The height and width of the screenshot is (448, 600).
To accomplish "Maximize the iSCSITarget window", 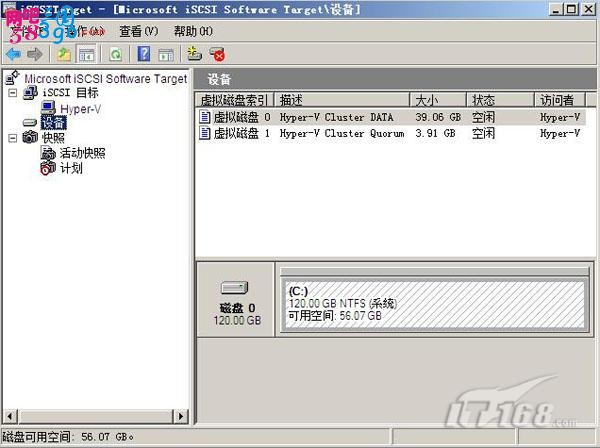I will click(572, 9).
